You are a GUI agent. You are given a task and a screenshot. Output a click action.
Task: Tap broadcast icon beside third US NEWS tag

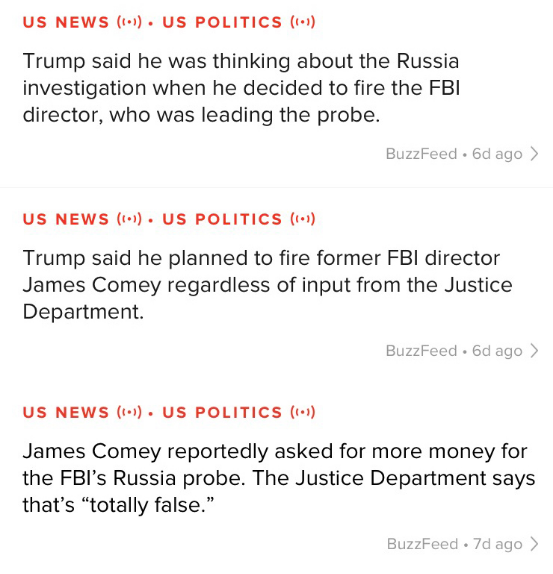coord(129,413)
